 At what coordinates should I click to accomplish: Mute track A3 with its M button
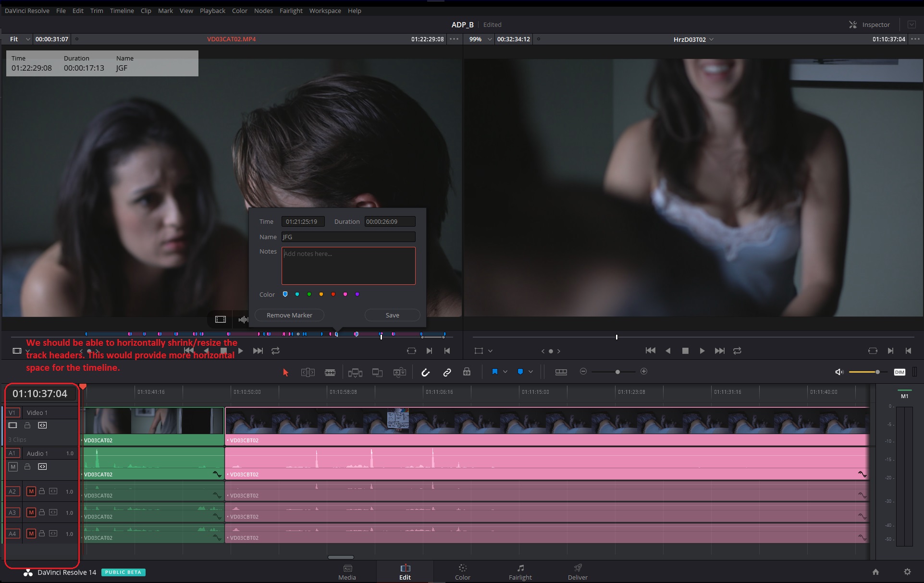(x=31, y=512)
